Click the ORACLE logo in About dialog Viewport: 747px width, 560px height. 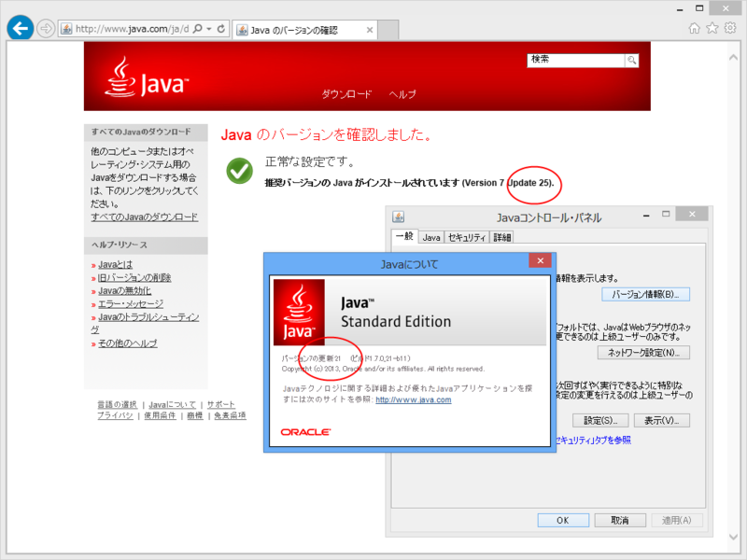[305, 432]
